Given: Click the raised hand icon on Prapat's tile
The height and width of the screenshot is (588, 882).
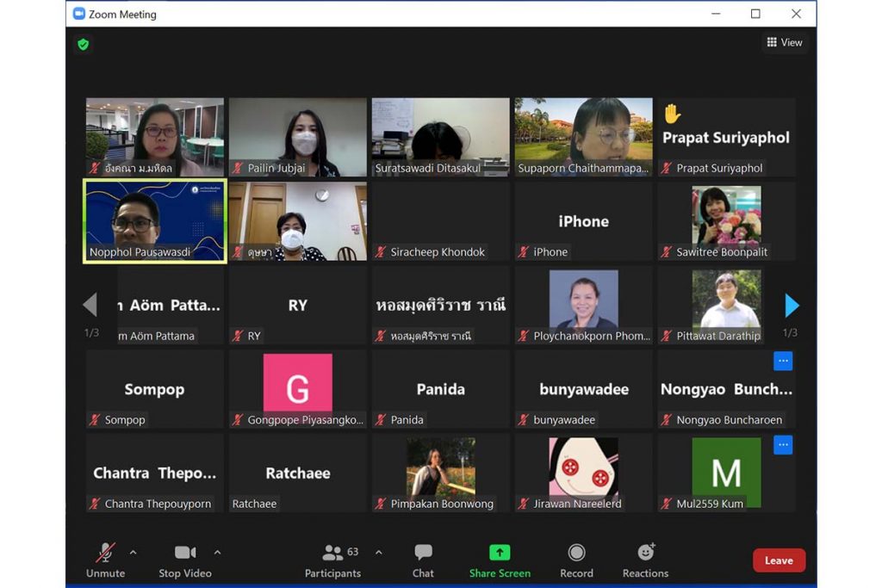Looking at the screenshot, I should pos(672,114).
